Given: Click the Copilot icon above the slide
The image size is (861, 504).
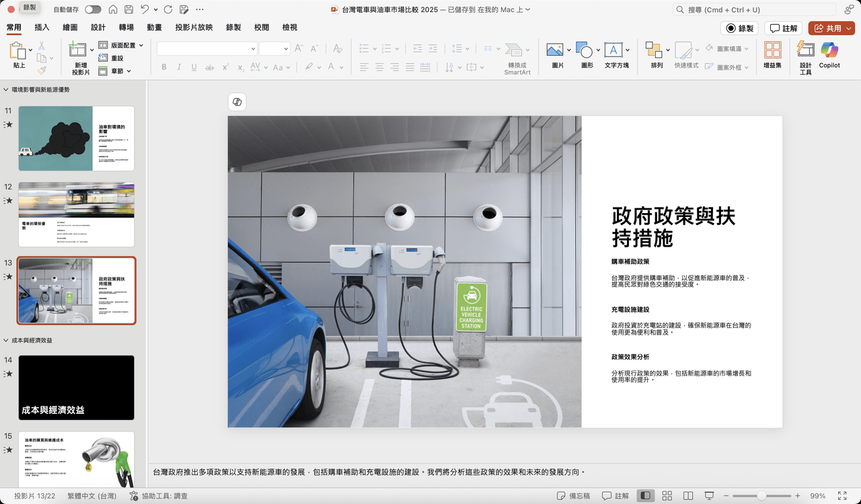Looking at the screenshot, I should tap(237, 101).
